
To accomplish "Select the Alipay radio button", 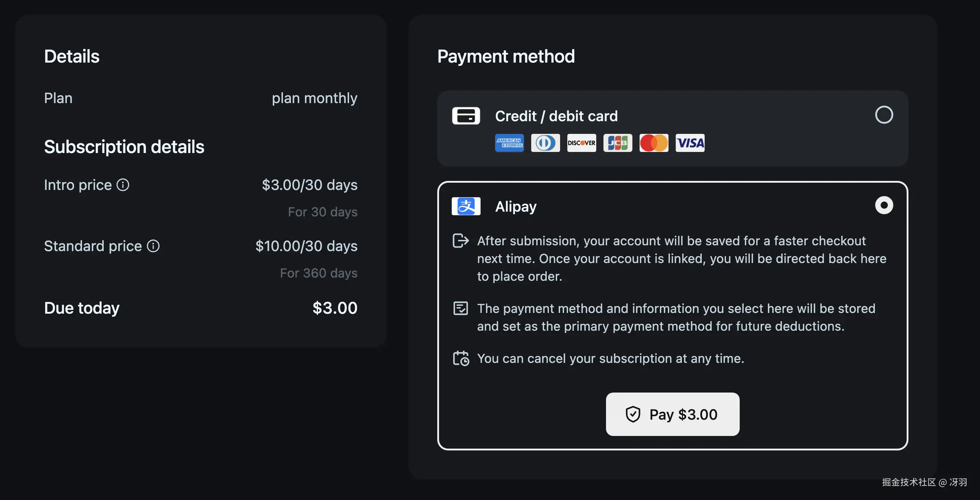I will [884, 205].
